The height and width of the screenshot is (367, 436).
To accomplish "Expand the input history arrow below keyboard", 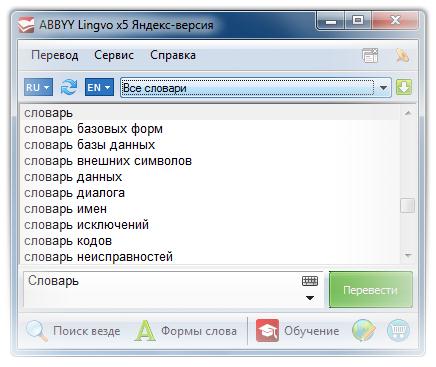I will click(x=310, y=298).
